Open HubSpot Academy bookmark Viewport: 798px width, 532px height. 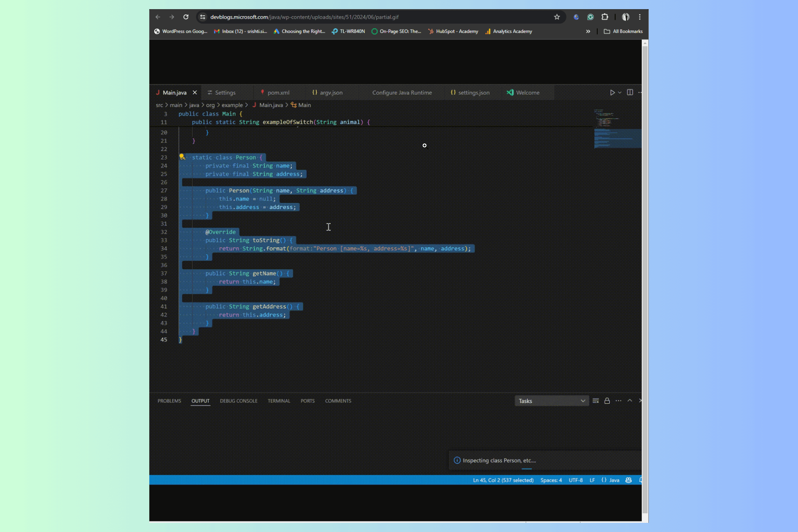[453, 31]
